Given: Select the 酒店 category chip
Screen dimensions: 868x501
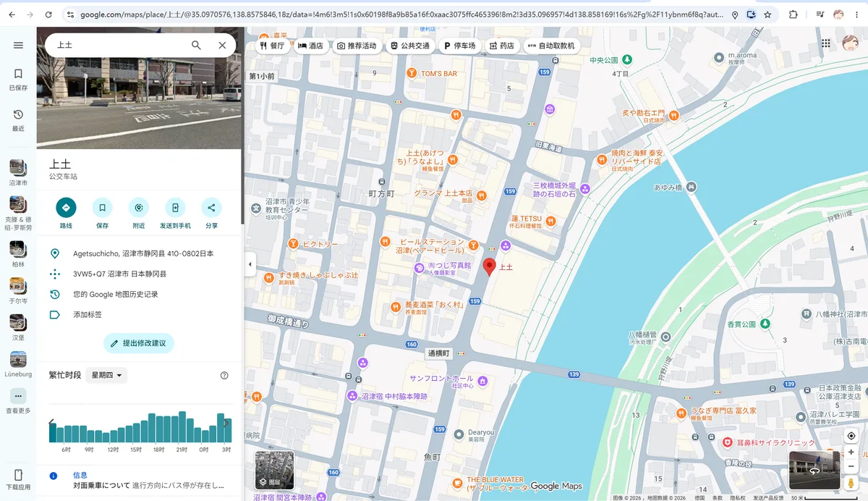Looking at the screenshot, I should (310, 46).
